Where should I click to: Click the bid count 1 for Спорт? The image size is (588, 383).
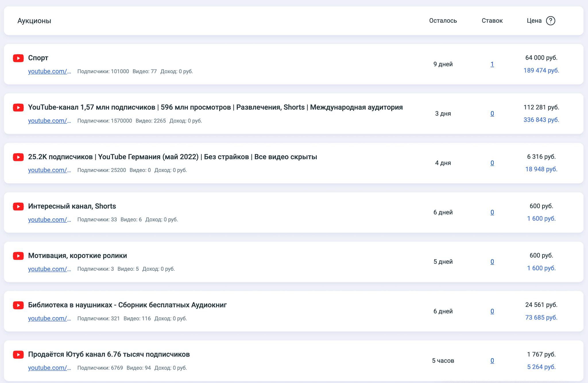492,64
